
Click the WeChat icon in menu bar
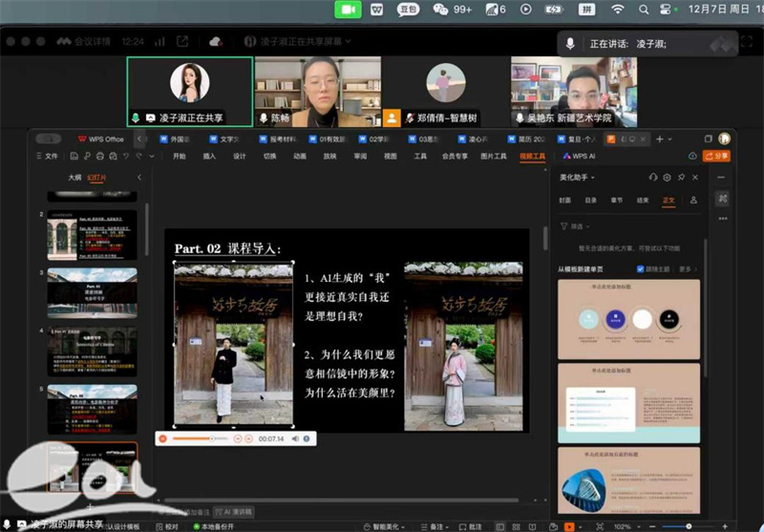pos(440,10)
